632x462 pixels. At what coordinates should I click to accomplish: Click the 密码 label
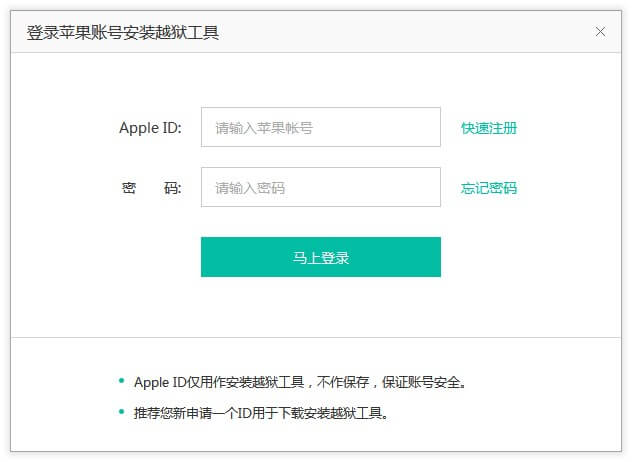pos(152,188)
